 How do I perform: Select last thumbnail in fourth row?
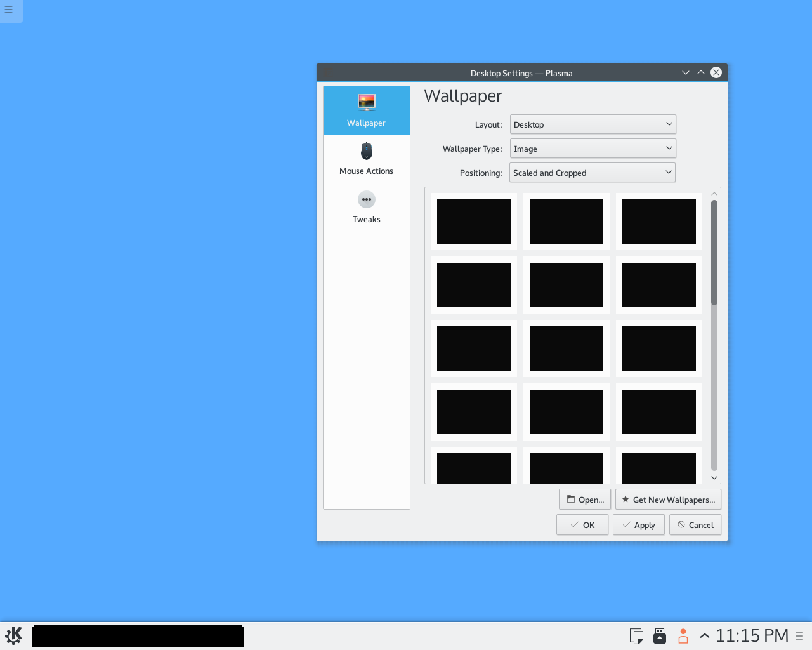click(659, 412)
